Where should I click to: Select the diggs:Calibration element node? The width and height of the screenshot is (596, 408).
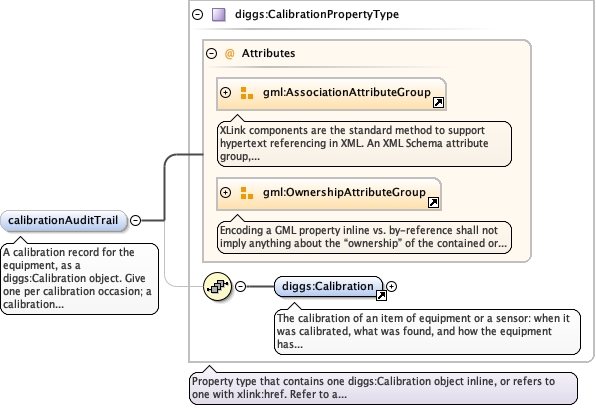point(329,286)
